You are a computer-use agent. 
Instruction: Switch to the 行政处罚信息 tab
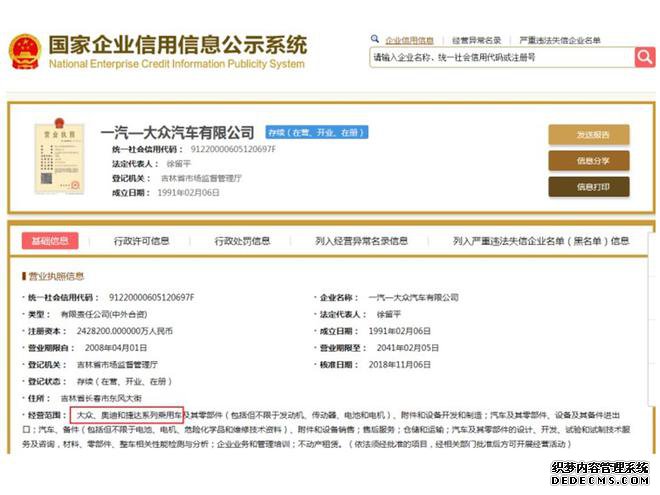(242, 241)
